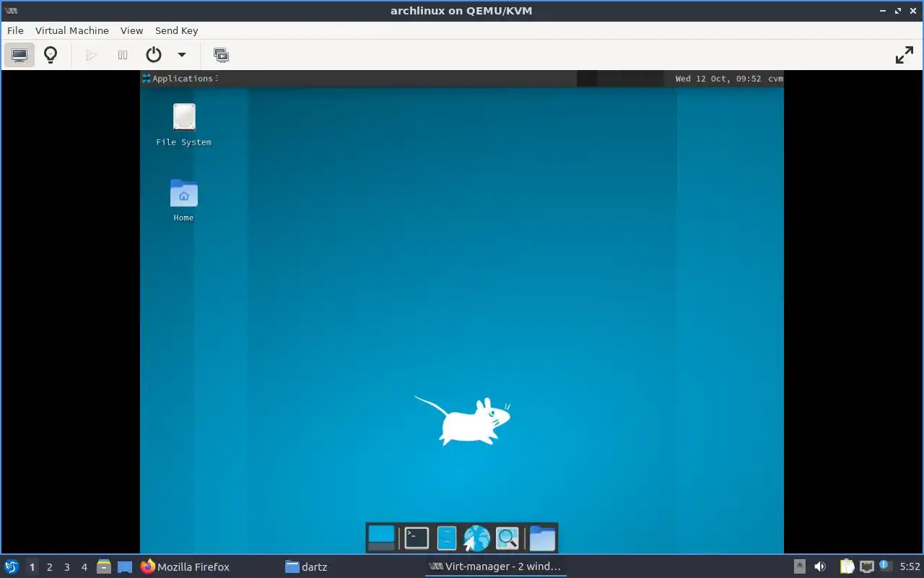Screen dimensions: 924x578
Task: Switch to host workspace 4
Action: pos(84,566)
